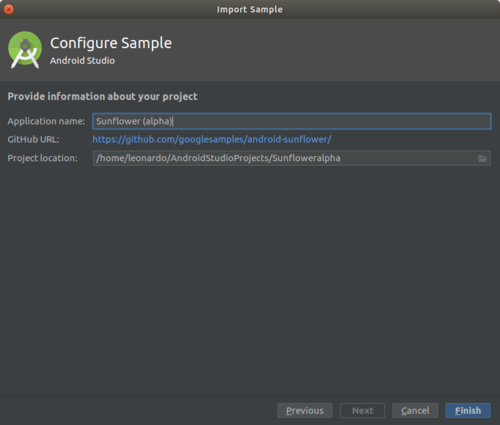Go back with the Previous button
Image resolution: width=500 pixels, height=425 pixels.
click(x=305, y=410)
